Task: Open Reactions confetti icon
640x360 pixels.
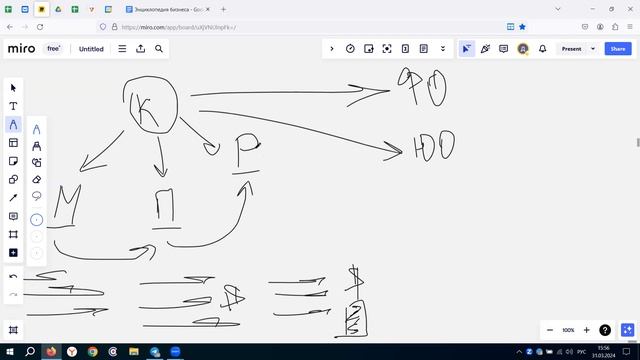Action: [x=485, y=49]
